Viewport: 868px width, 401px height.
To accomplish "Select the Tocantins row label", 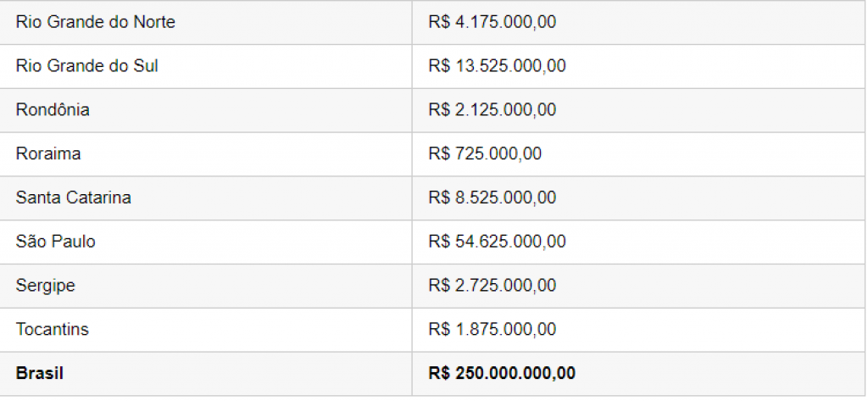I will (52, 329).
